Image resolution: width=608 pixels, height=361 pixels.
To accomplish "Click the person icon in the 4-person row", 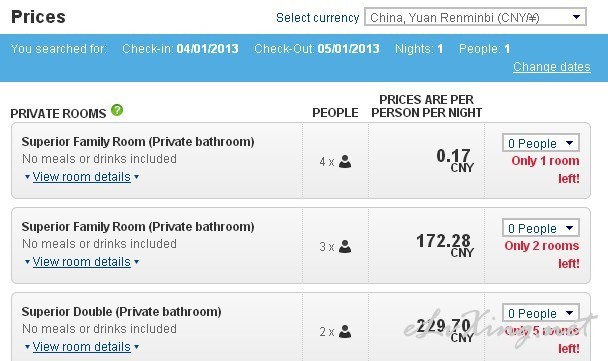I will pos(345,161).
